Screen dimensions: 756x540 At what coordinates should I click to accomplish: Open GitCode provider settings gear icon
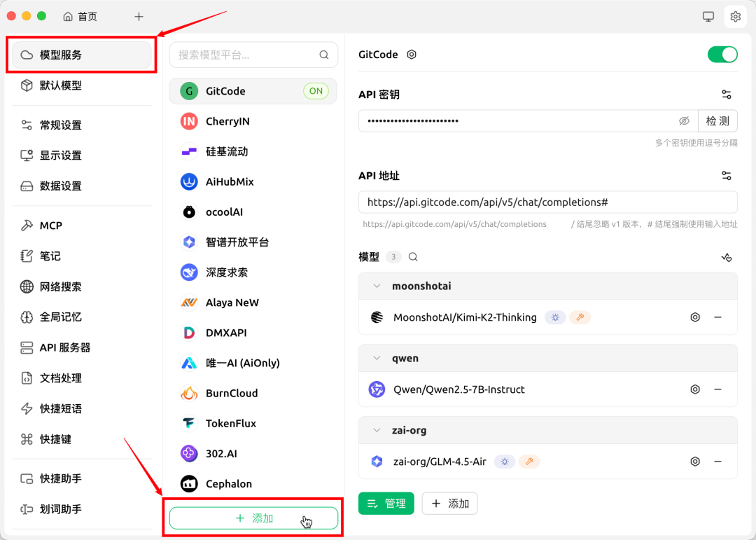point(412,55)
